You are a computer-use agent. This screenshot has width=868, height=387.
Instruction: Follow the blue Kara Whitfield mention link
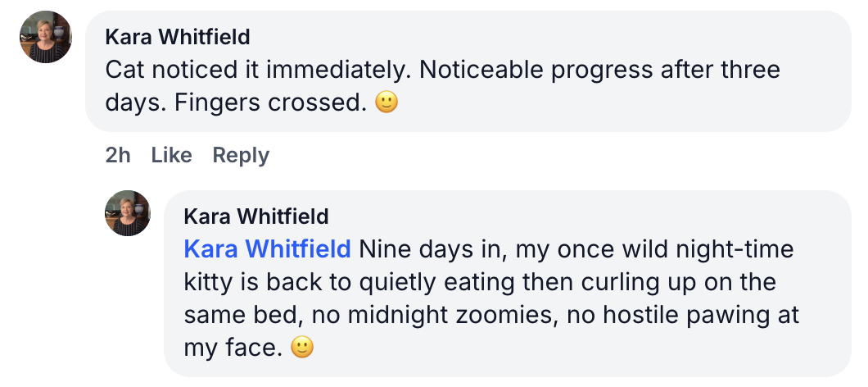click(x=268, y=248)
